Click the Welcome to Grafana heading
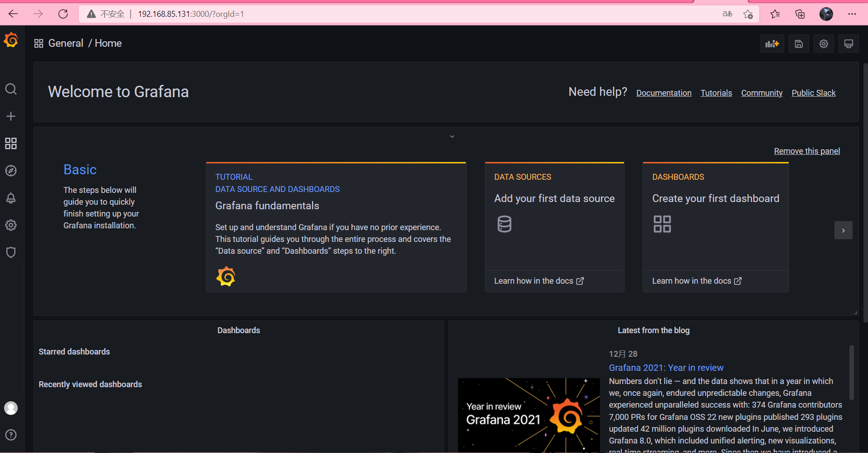 118,92
